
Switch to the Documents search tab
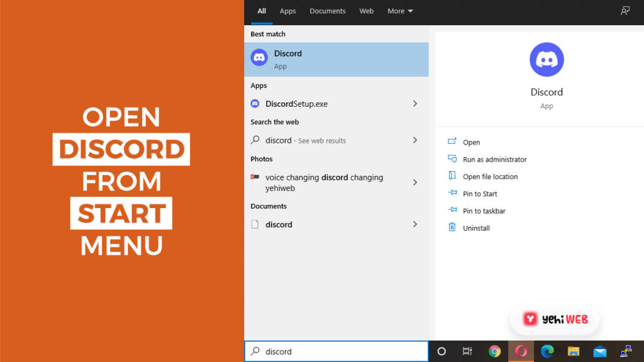click(x=327, y=11)
